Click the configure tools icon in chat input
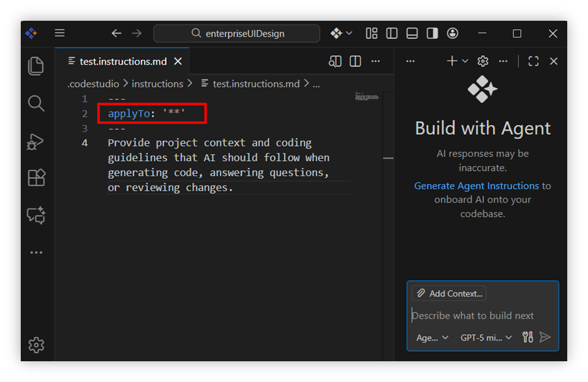The height and width of the screenshot is (382, 588). [x=528, y=337]
